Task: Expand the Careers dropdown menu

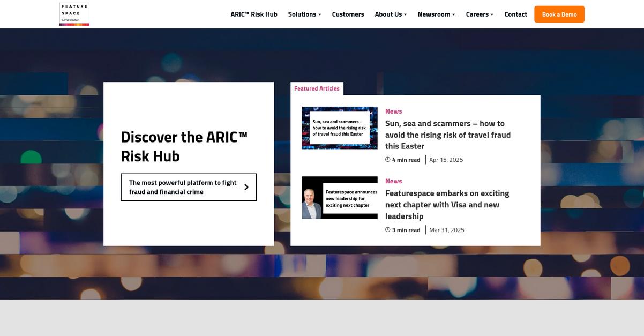Action: [x=480, y=14]
